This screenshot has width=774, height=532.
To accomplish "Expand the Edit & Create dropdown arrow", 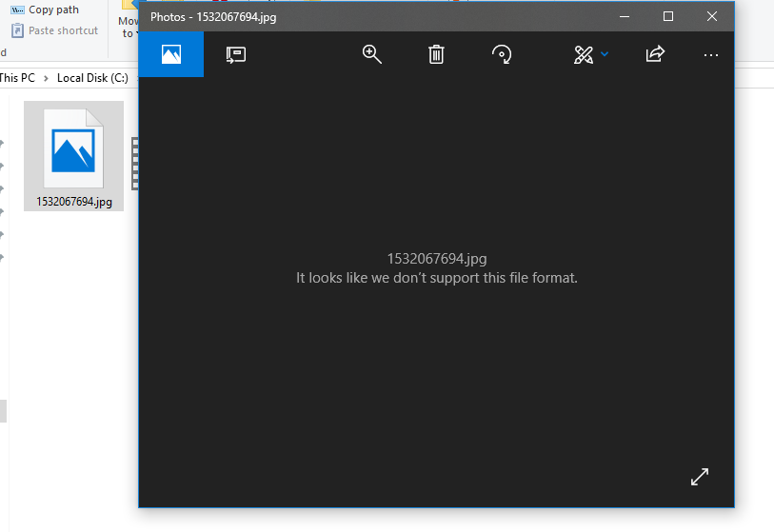I will click(605, 54).
